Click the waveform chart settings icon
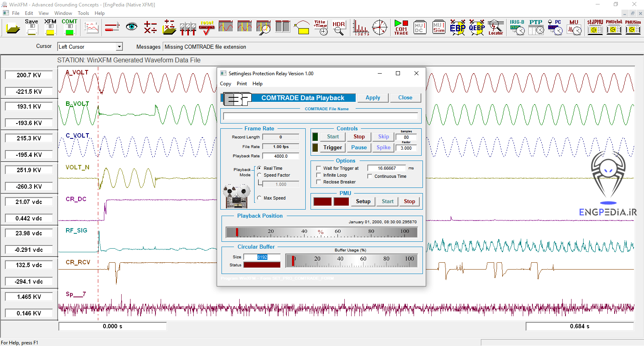Viewport: 644px width, 346px height. [92, 27]
